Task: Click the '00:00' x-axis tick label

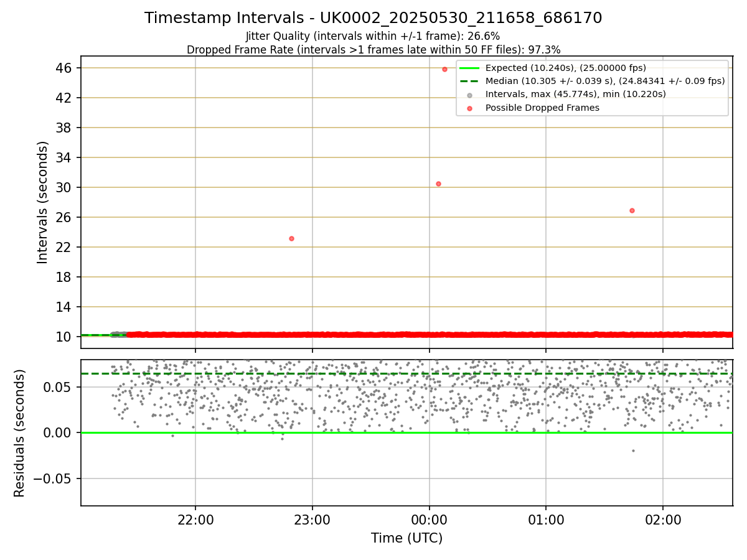Action: point(430,519)
